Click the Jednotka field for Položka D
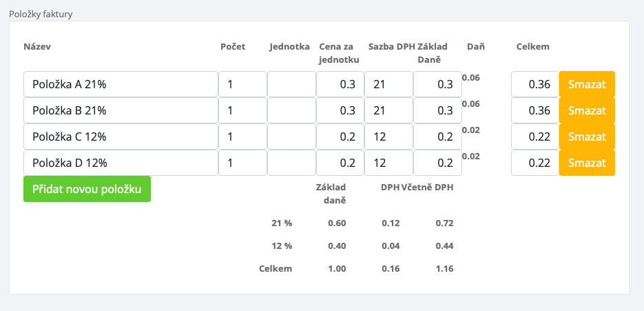Screen dimensions: 644x311 coord(291,163)
